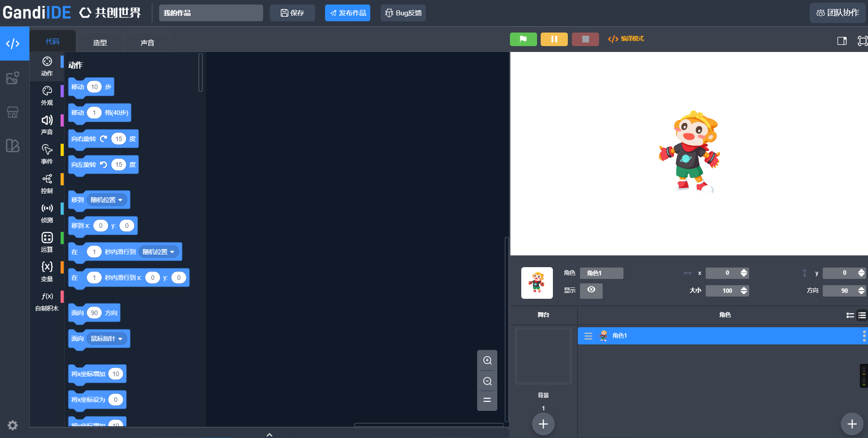Click the green flag run button
The height and width of the screenshot is (438, 868).
[x=523, y=39]
